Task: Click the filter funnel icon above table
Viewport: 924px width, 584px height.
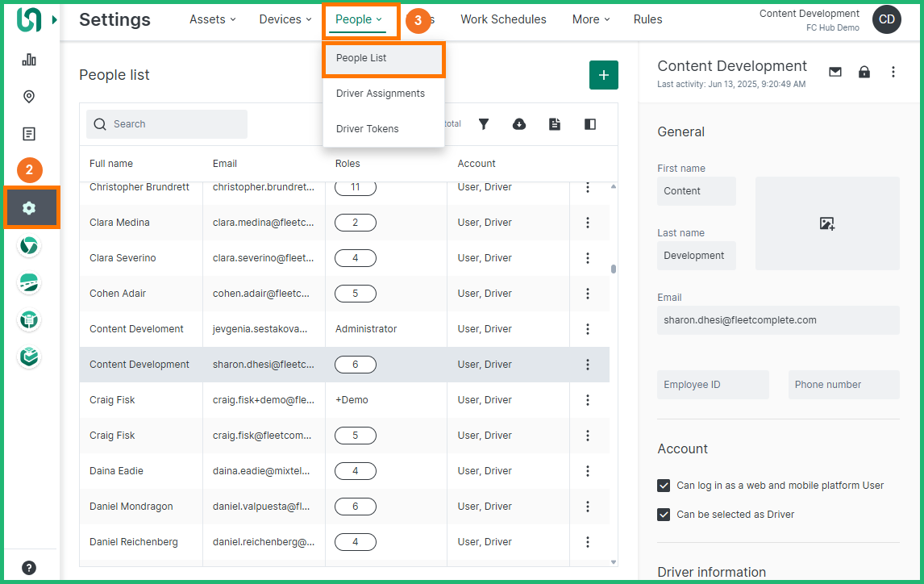Action: [x=484, y=124]
